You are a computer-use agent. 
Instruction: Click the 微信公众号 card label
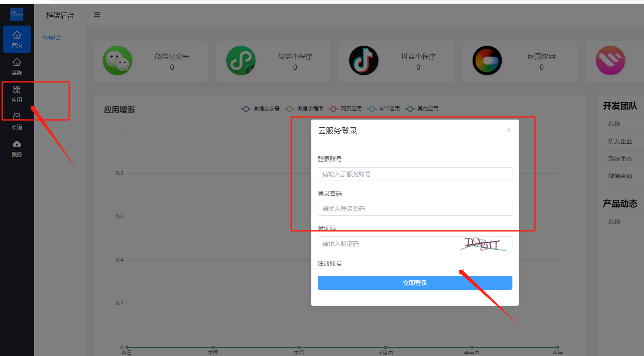tap(172, 56)
